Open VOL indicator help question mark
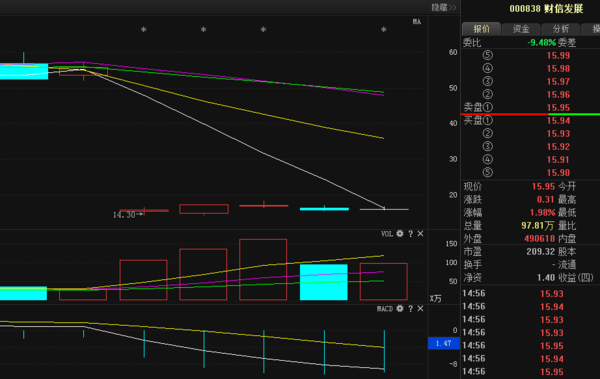600x379 pixels. coord(411,234)
